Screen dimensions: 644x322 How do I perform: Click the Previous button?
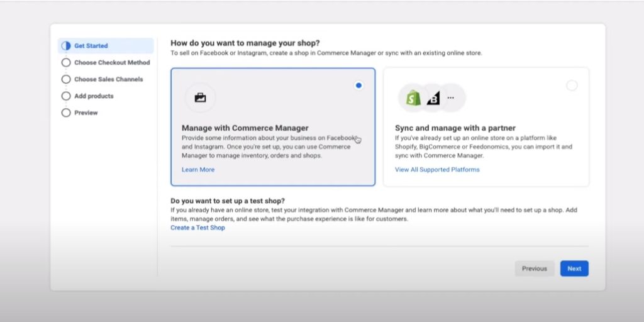(x=535, y=269)
